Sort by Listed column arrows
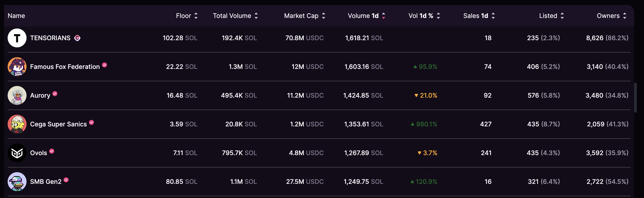The image size is (644, 198). click(x=562, y=16)
